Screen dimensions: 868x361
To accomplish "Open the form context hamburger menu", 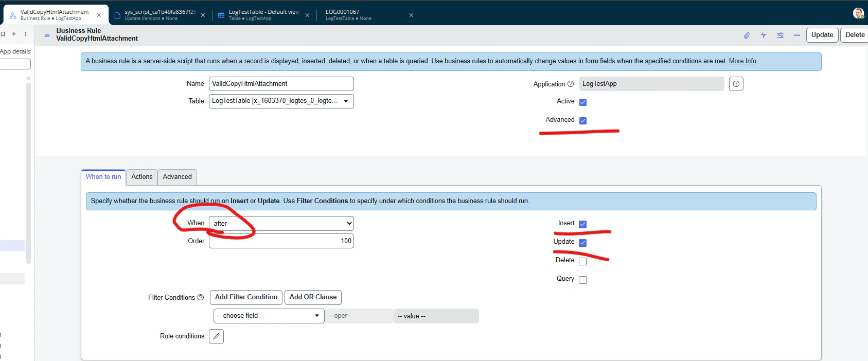I will tap(47, 35).
